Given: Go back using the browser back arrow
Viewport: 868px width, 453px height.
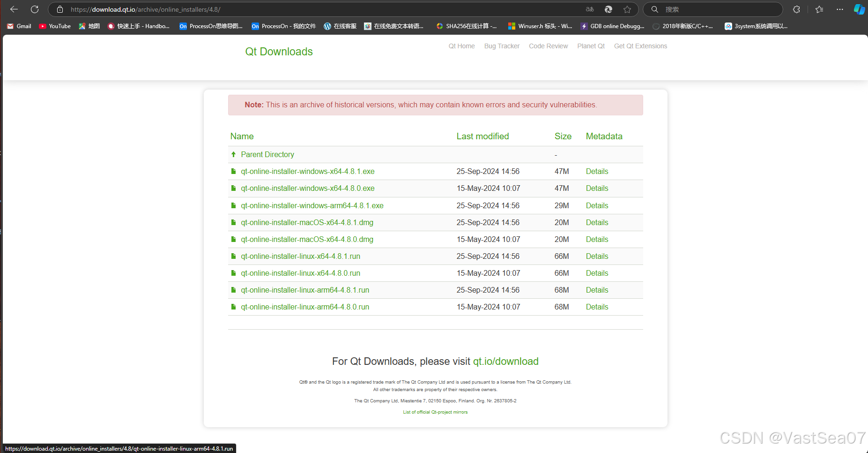Looking at the screenshot, I should pos(14,9).
